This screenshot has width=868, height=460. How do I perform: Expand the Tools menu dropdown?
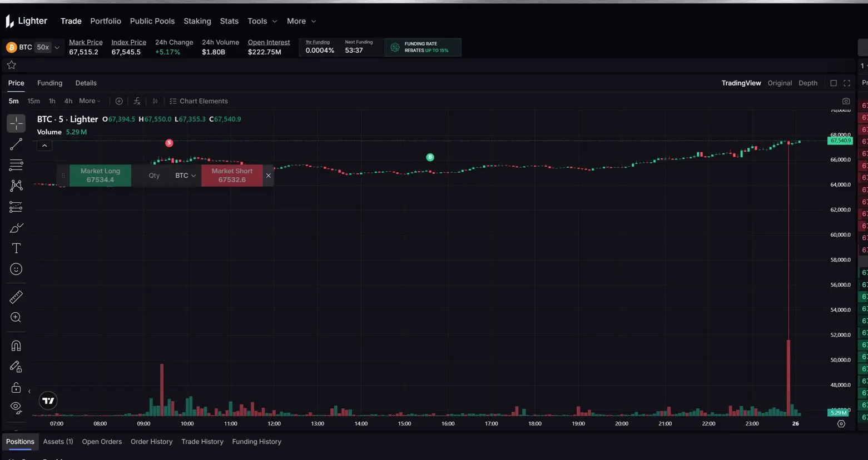(x=262, y=21)
